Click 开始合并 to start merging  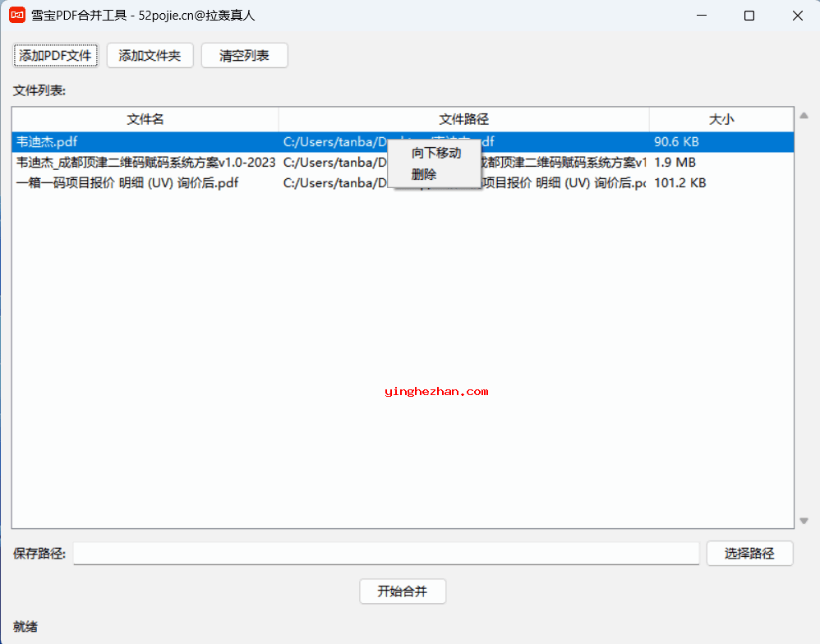[403, 591]
